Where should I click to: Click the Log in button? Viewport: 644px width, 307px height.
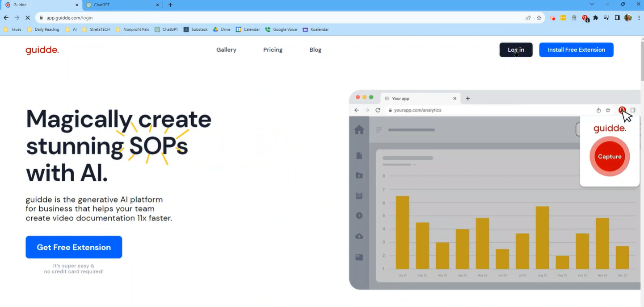click(516, 50)
